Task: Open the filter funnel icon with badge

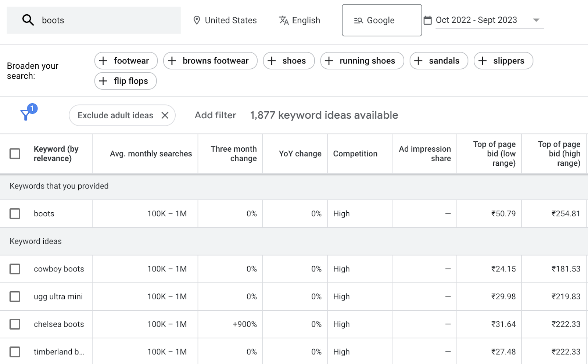Action: tap(28, 112)
